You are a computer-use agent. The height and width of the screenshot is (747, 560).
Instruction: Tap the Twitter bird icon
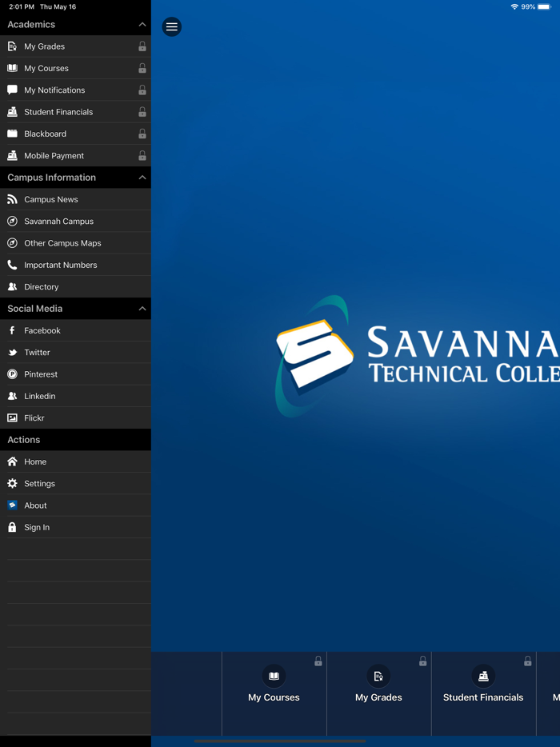tap(12, 353)
